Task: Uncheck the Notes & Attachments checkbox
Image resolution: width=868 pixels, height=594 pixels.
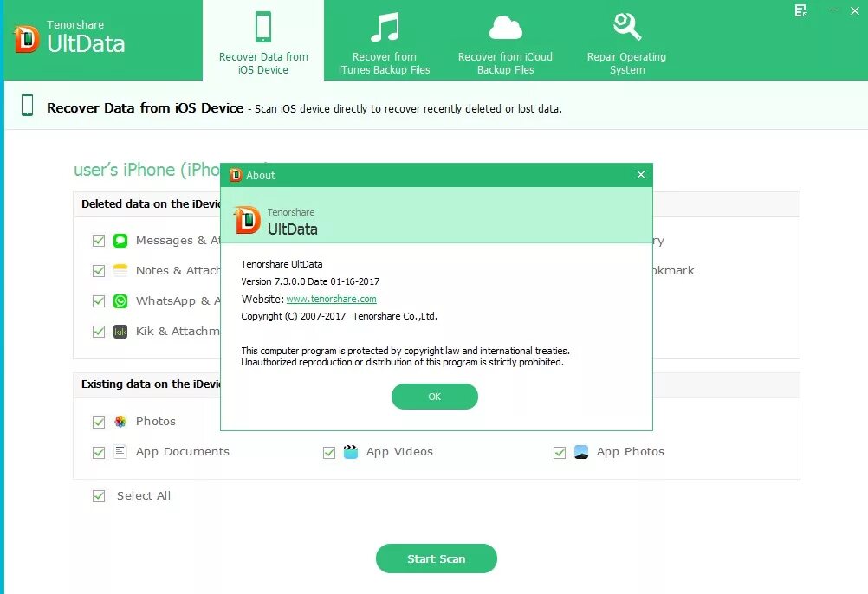Action: (99, 271)
